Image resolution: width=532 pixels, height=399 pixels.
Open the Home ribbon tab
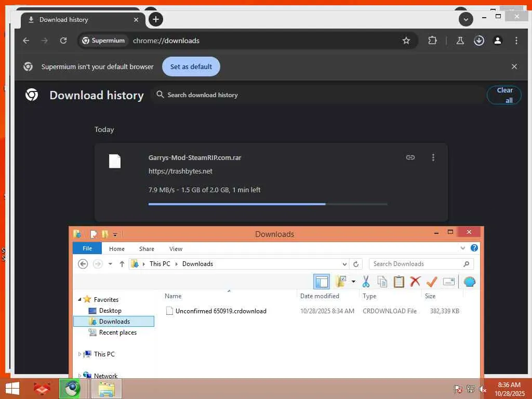pyautogui.click(x=117, y=249)
